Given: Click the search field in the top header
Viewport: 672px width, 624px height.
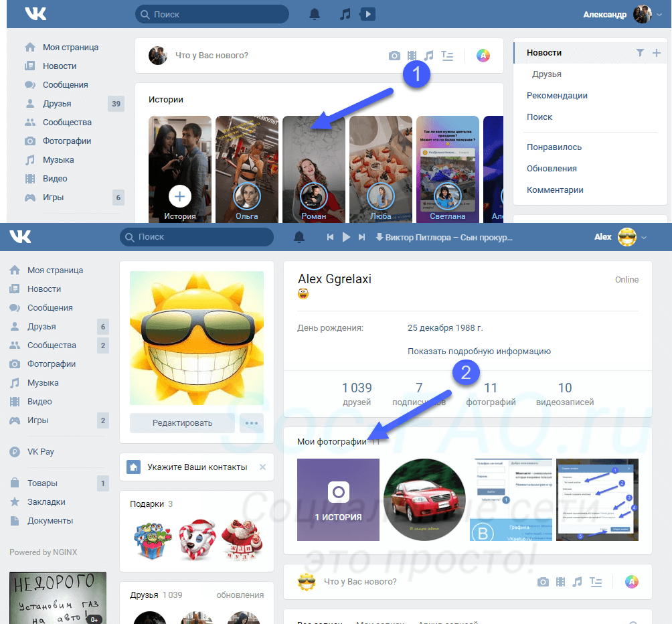Looking at the screenshot, I should coord(212,14).
